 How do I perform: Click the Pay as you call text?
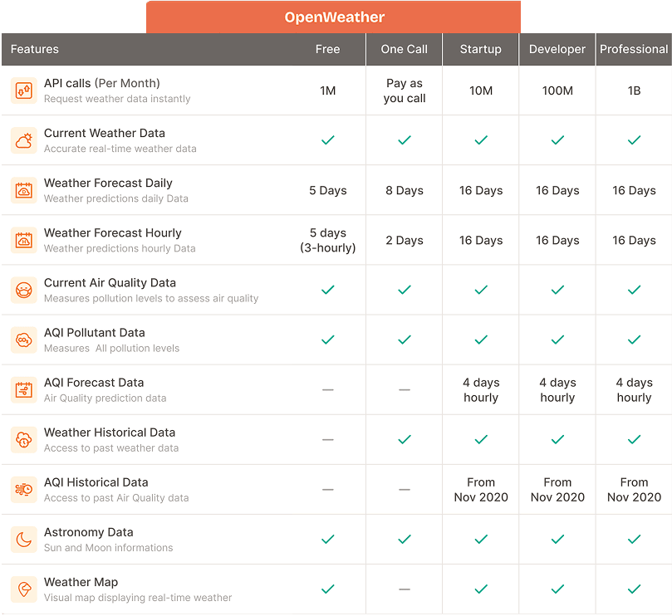tap(404, 90)
